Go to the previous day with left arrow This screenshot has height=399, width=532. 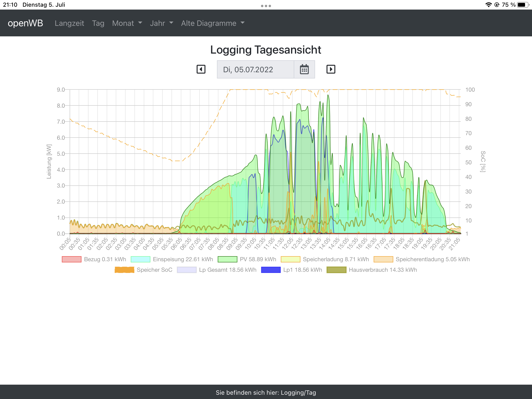(201, 69)
